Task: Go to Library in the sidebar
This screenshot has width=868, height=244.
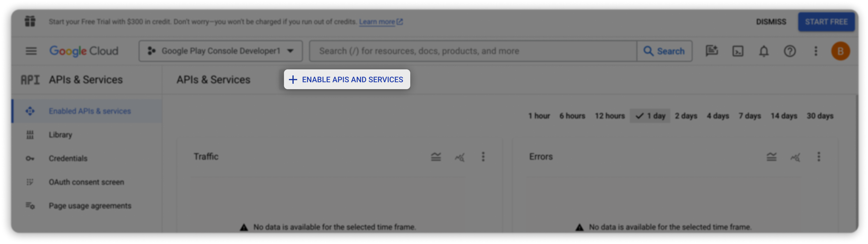Action: 60,135
